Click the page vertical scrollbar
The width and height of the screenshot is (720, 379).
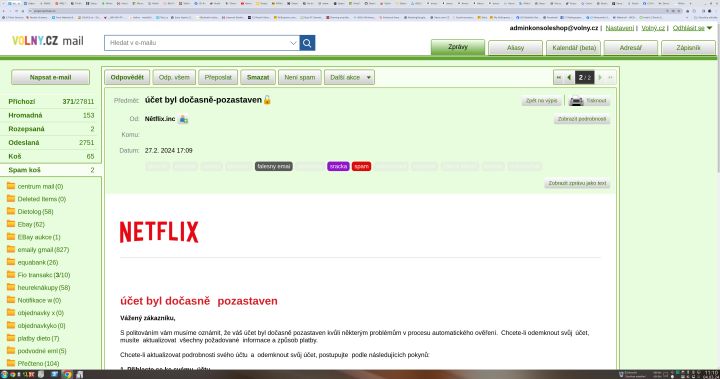coord(717,96)
